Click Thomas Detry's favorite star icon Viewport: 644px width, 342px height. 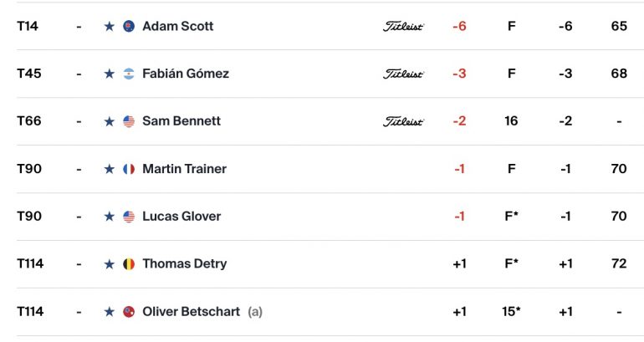coord(110,264)
